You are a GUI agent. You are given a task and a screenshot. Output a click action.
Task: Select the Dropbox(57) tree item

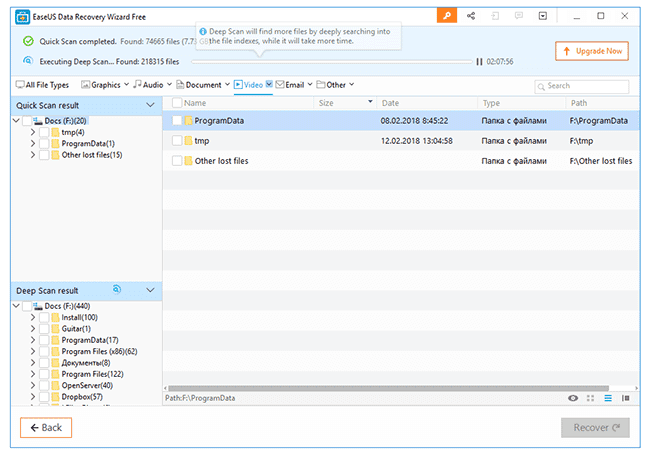coord(82,397)
